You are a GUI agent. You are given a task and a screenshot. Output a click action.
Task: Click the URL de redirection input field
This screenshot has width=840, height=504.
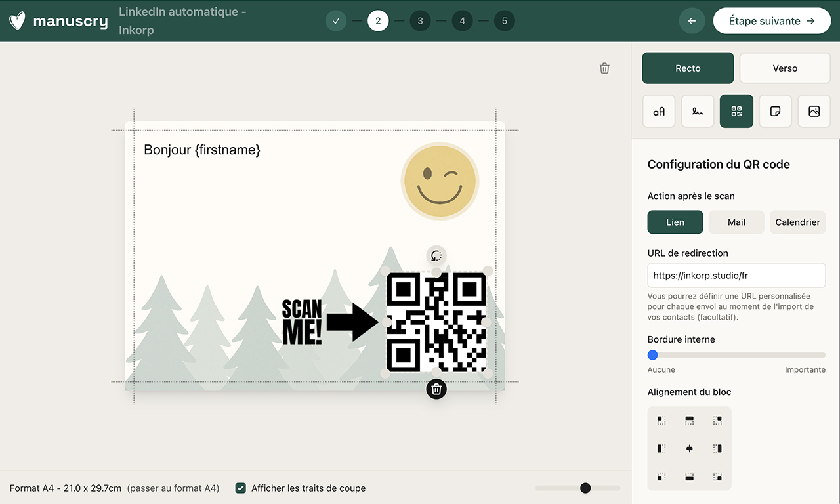click(x=736, y=275)
